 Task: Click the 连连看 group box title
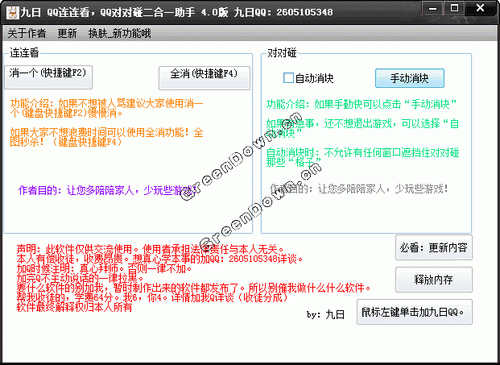click(24, 53)
